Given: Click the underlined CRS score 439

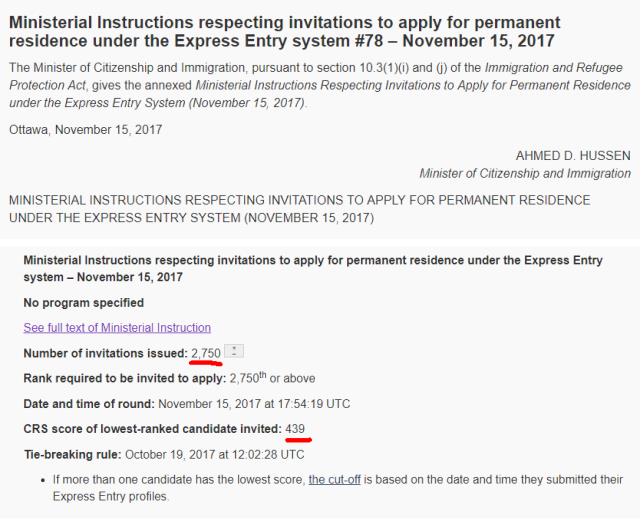Looking at the screenshot, I should coord(295,428).
